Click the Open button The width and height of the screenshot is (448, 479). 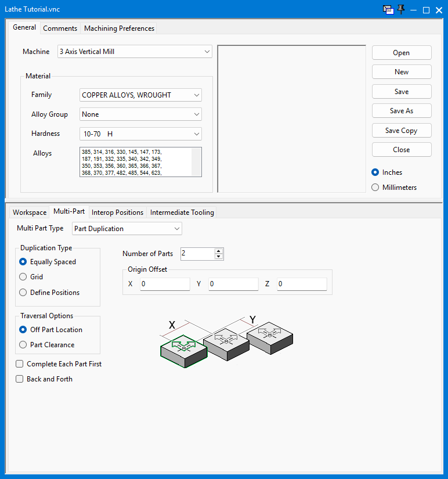point(402,53)
